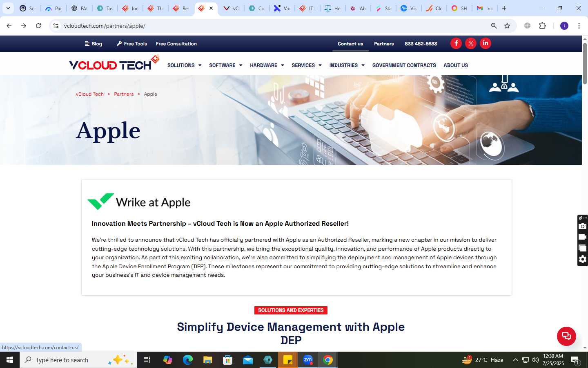Click the page vertical scrollbar thumb
This screenshot has height=368, width=588.
[585, 63]
